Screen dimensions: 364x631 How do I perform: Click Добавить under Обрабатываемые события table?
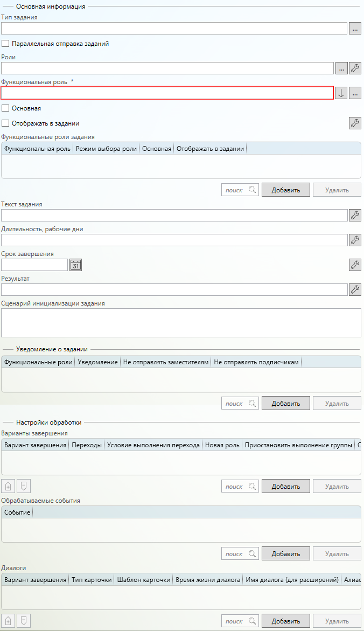(285, 553)
